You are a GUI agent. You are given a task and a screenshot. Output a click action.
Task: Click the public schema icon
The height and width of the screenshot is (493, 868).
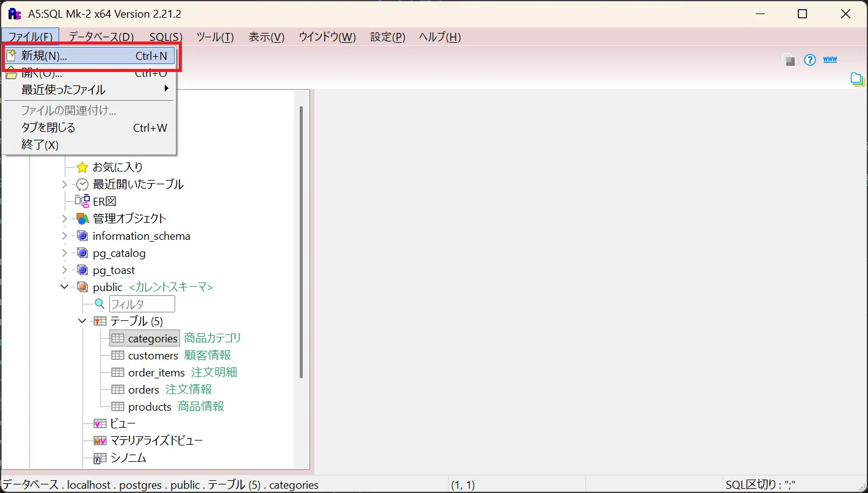pyautogui.click(x=82, y=287)
